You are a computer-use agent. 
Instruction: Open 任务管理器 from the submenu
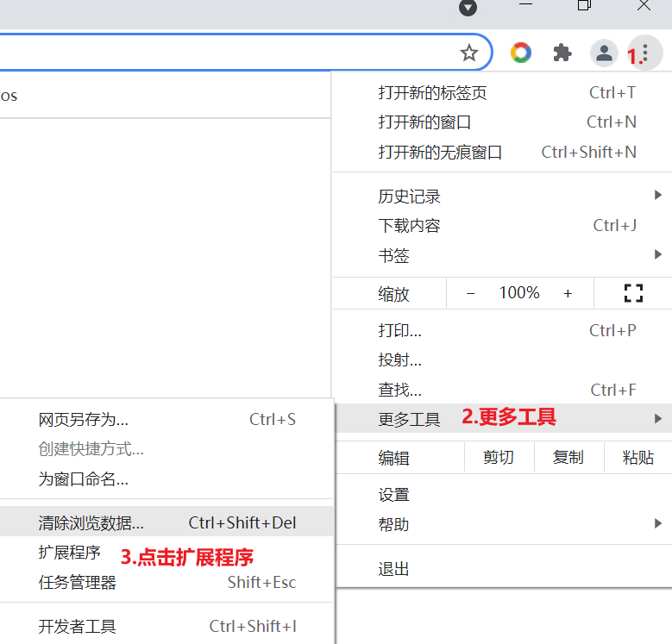click(166, 582)
